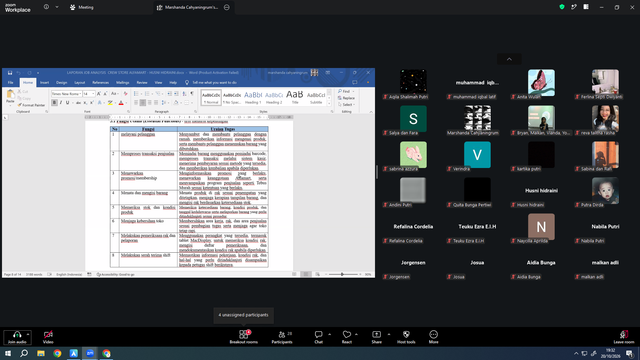
Task: Toggle Center paragraph alignment
Action: click(x=142, y=103)
